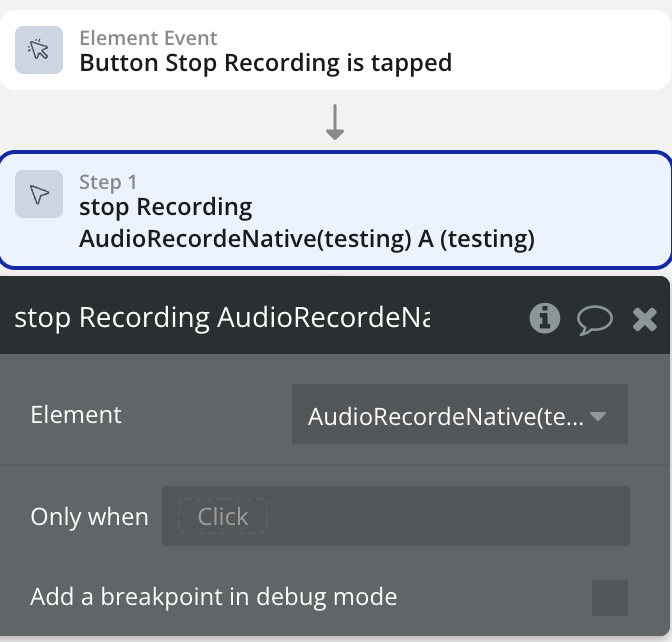Click "Add a breakpoint in debug mode" text

tap(213, 598)
